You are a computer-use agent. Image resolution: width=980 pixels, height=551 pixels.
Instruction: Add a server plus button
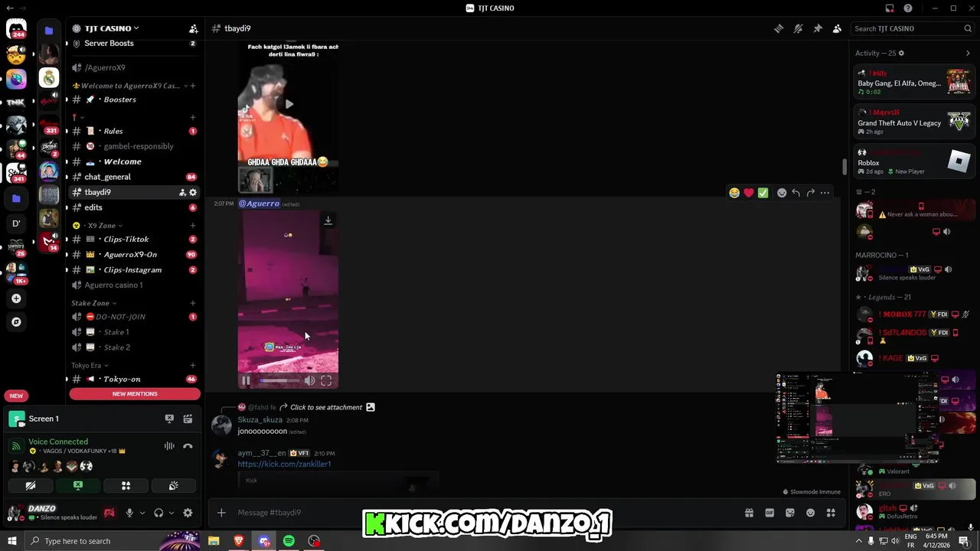click(x=16, y=298)
